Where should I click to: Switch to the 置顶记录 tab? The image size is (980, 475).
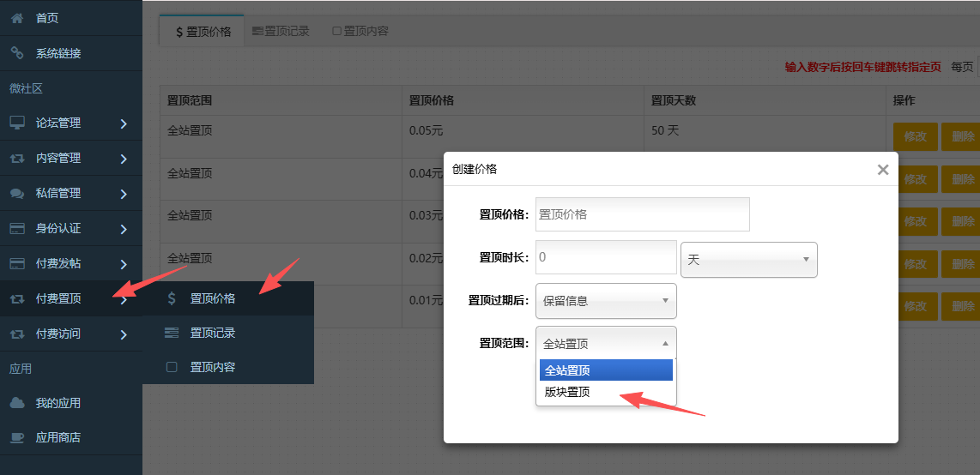pos(281,32)
